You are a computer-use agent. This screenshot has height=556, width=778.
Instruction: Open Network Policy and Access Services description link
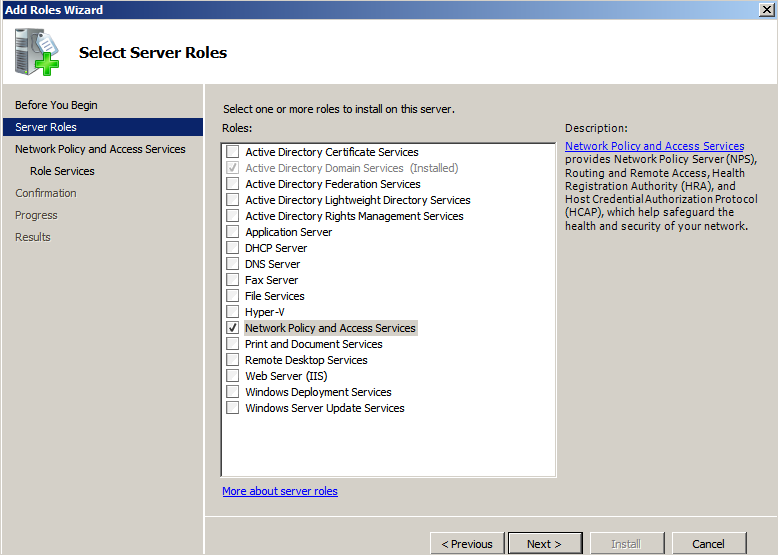click(x=654, y=146)
